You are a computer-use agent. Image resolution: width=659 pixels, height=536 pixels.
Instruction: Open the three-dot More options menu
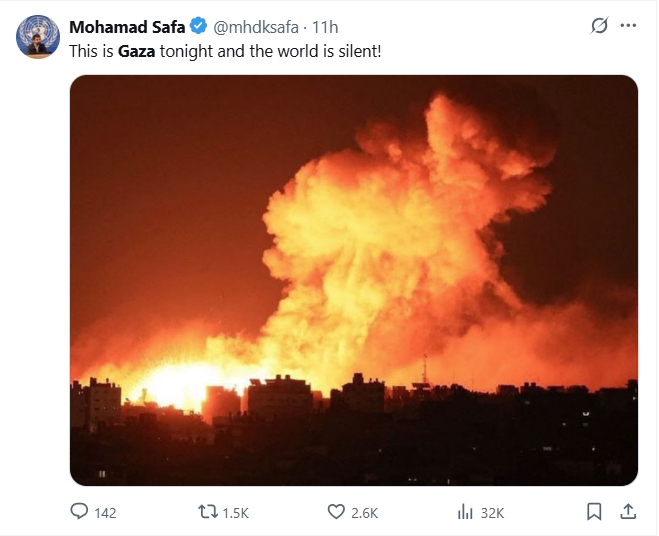click(628, 25)
